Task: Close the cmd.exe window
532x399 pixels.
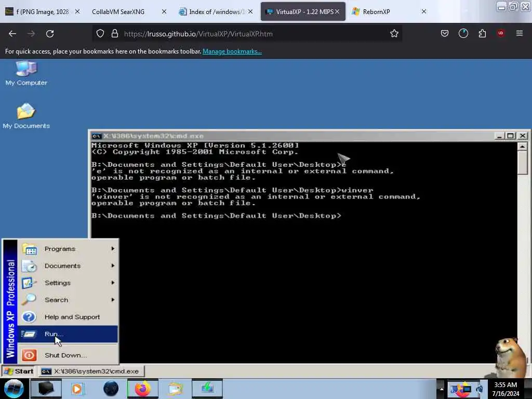Action: pos(523,136)
